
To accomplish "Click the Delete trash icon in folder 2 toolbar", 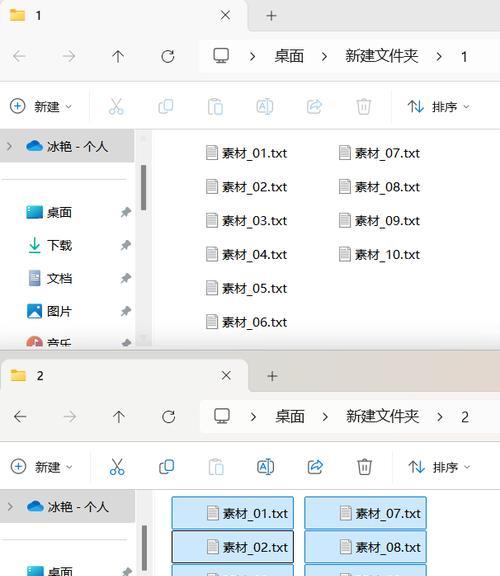I will click(x=364, y=467).
